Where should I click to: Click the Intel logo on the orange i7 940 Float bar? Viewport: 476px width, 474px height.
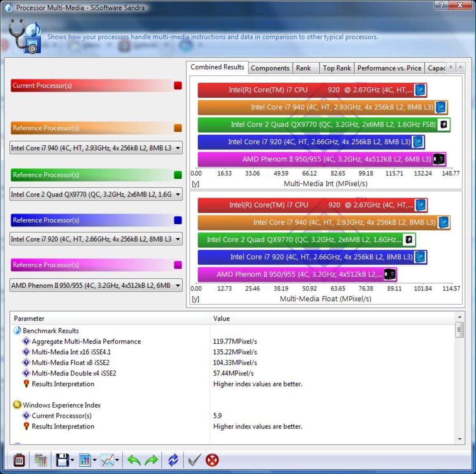click(x=444, y=222)
